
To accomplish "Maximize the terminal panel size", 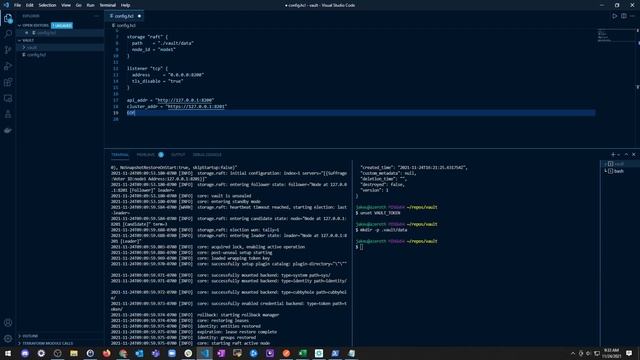I will pyautogui.click(x=626, y=155).
